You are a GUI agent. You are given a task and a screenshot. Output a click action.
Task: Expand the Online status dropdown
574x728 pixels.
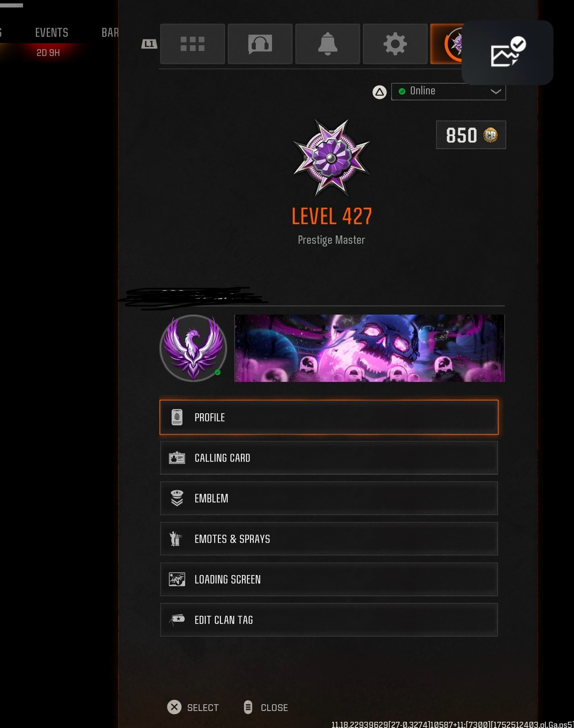pos(448,91)
